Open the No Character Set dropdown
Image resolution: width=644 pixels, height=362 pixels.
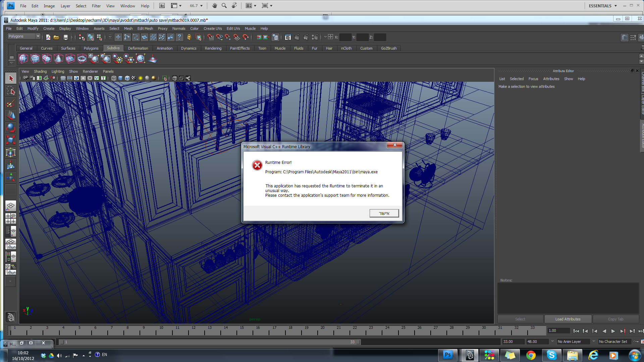[x=614, y=342]
